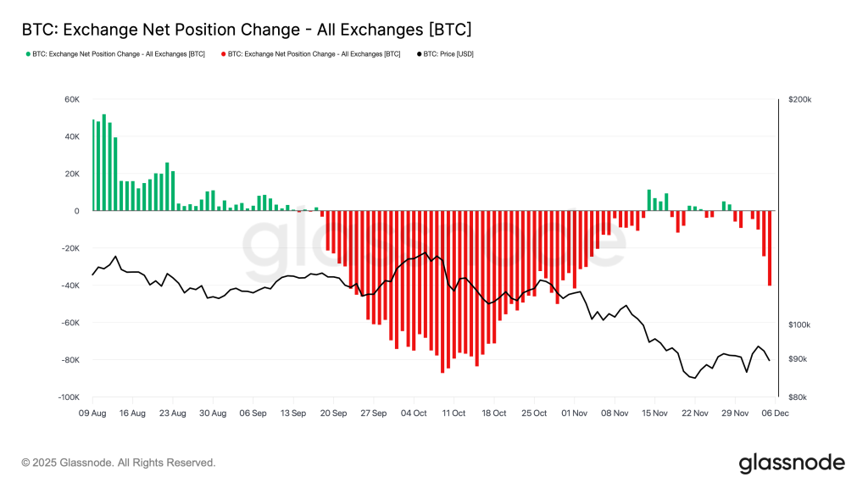Click the green legend dot marker

click(x=27, y=53)
